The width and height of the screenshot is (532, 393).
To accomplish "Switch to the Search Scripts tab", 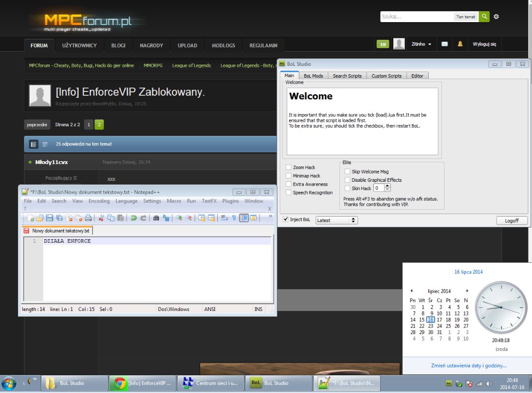I will pos(347,76).
